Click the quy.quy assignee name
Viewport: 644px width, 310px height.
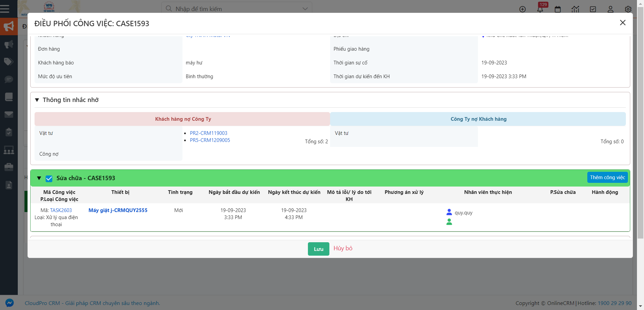tap(464, 213)
